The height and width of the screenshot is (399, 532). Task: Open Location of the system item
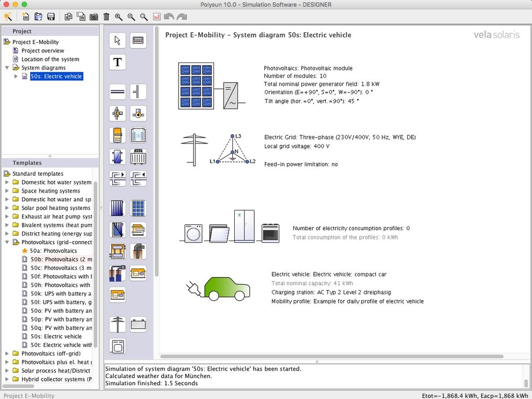point(50,59)
